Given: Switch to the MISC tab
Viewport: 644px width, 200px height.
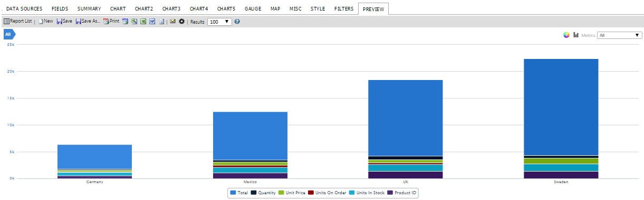Looking at the screenshot, I should 296,9.
